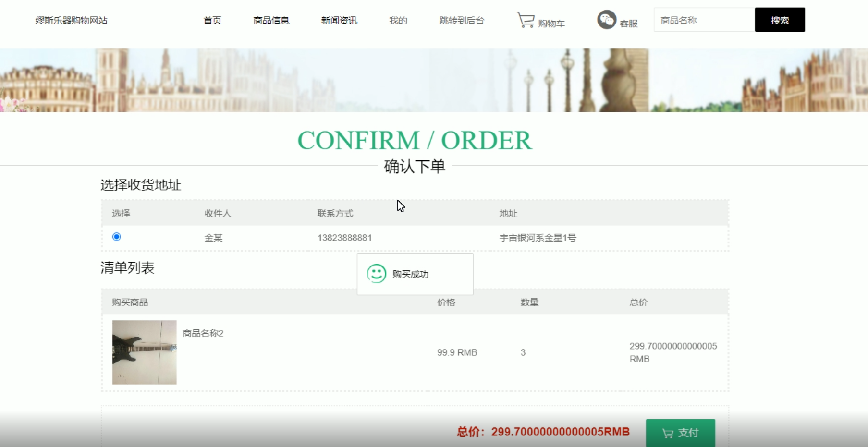
Task: Click the CONFIRM / ORDER heading
Action: [x=415, y=141]
